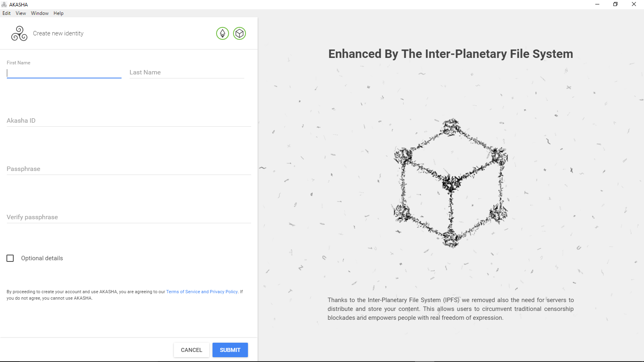The height and width of the screenshot is (362, 644).
Task: Submit the new identity form
Action: [230, 350]
